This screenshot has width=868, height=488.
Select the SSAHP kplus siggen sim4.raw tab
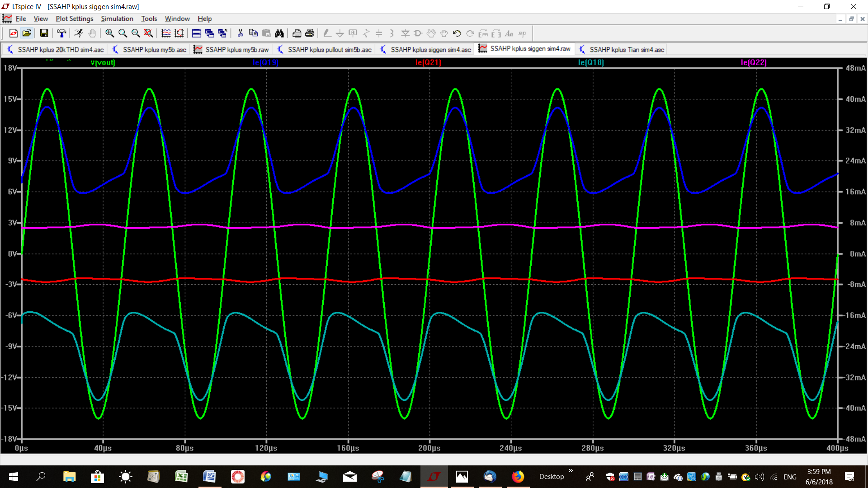(x=525, y=48)
